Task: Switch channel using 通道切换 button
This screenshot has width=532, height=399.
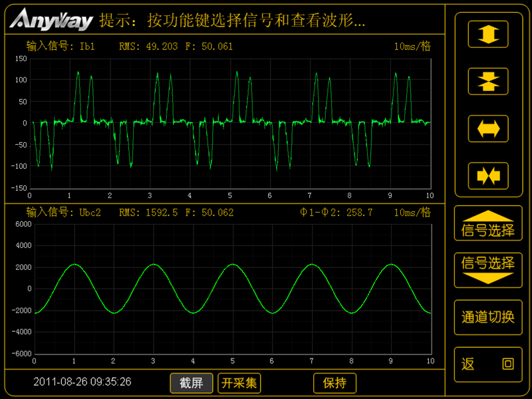Action: 487,317
